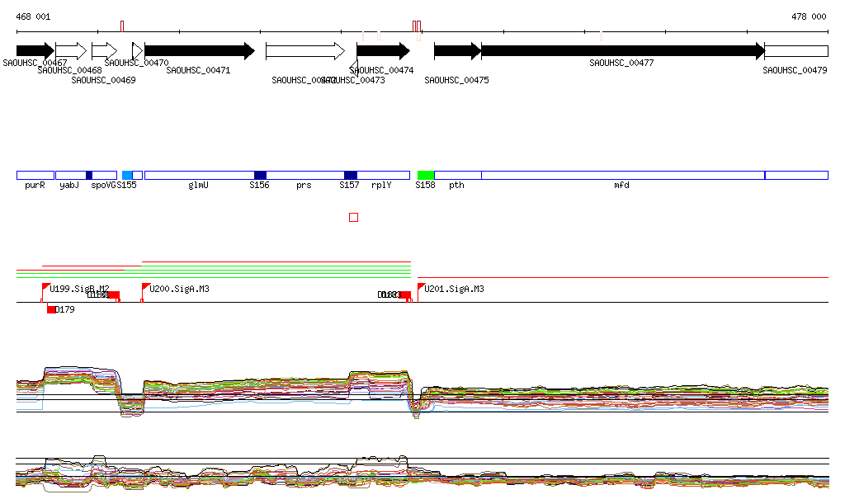
Task: Click the purR segment box
Action: tap(35, 175)
